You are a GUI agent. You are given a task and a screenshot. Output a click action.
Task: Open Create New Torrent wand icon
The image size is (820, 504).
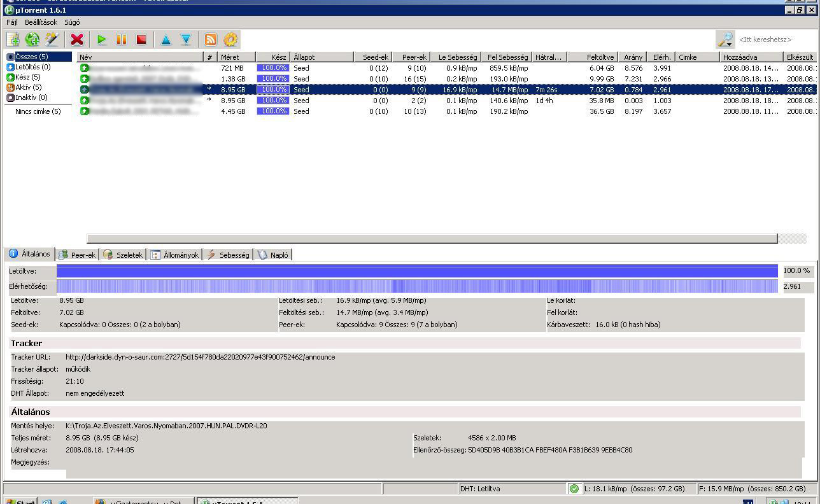pyautogui.click(x=52, y=39)
